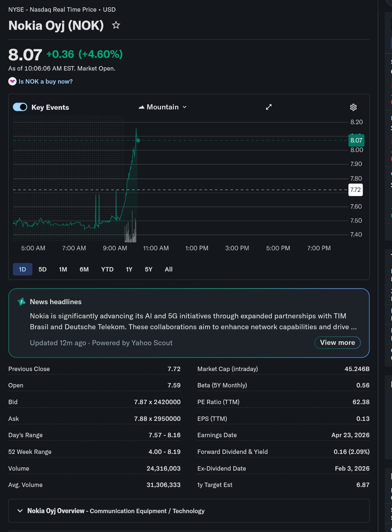Click Day's Range value 7.57 - 8.16

coord(164,435)
